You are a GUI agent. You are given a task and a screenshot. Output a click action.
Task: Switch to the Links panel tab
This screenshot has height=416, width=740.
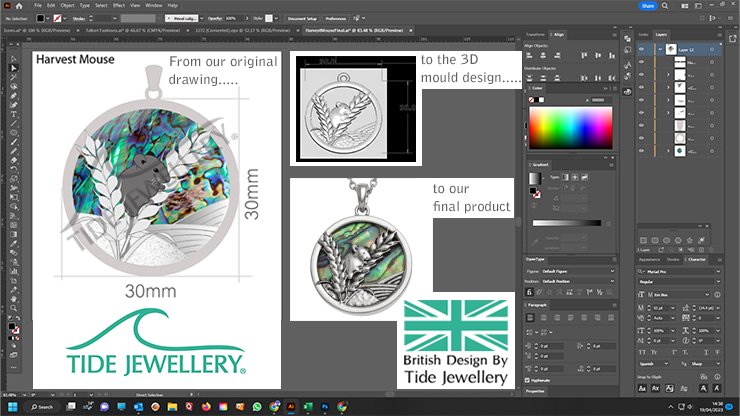[x=644, y=34]
